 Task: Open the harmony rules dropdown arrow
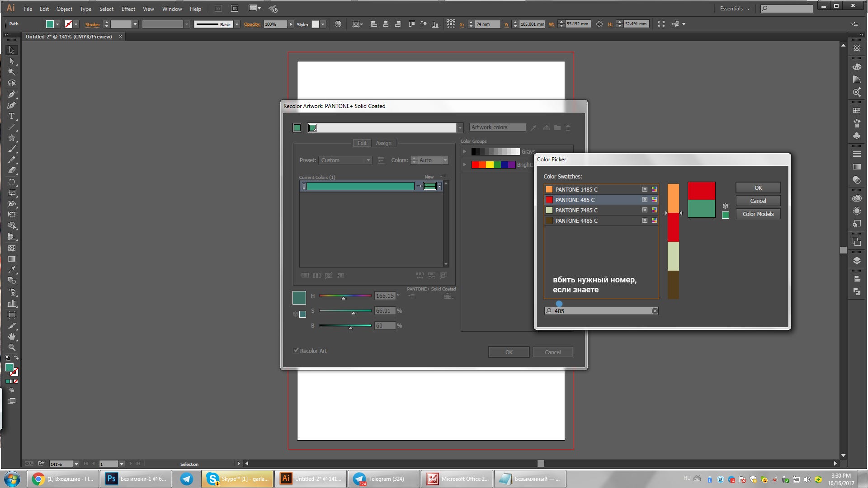tap(460, 128)
